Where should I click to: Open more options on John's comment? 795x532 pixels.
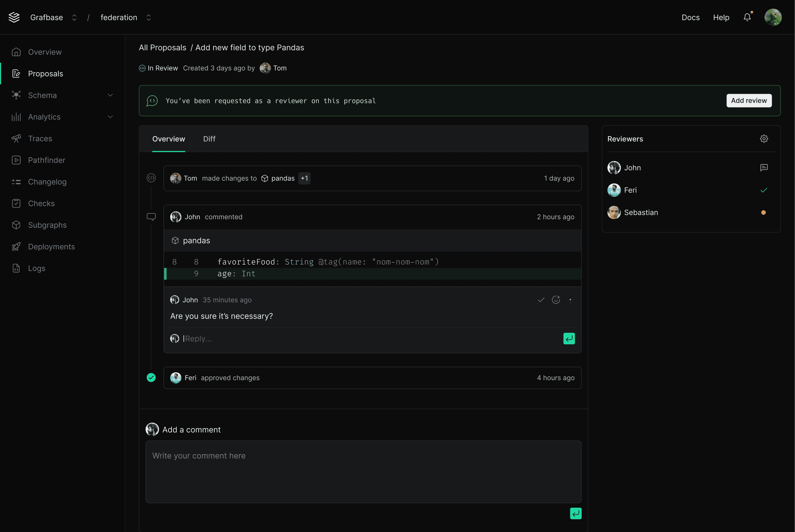click(570, 300)
